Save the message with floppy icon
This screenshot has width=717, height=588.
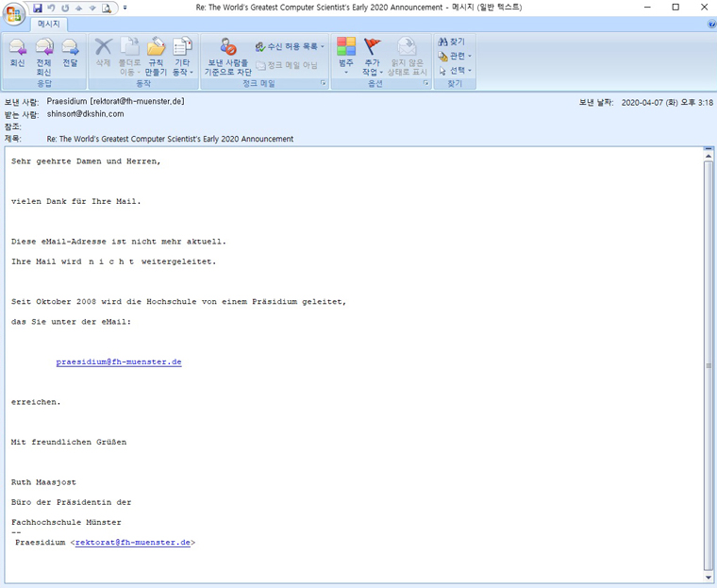[x=38, y=8]
